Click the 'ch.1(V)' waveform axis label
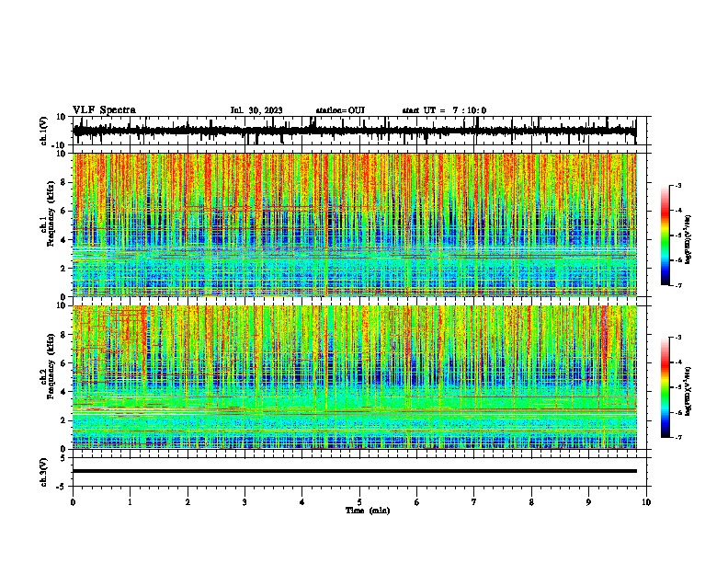 [x=44, y=131]
